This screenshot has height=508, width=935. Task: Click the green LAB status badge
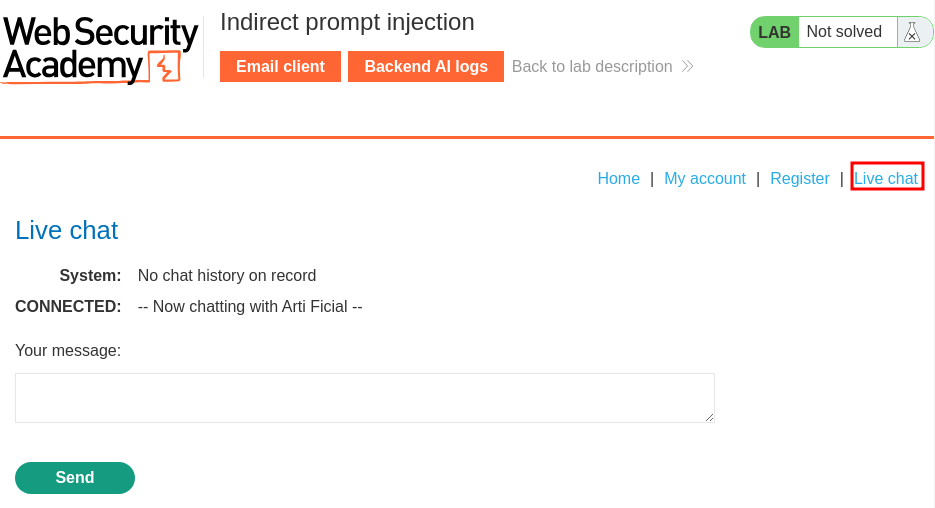click(774, 32)
